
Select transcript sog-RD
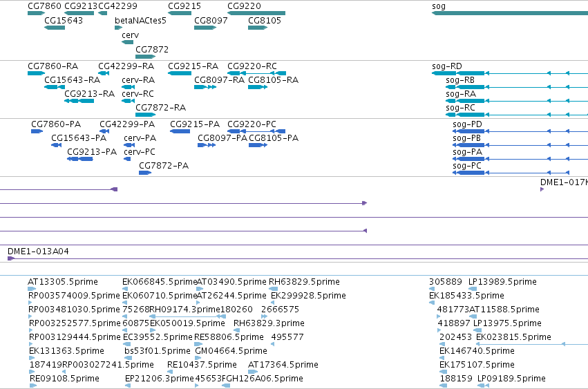point(447,66)
